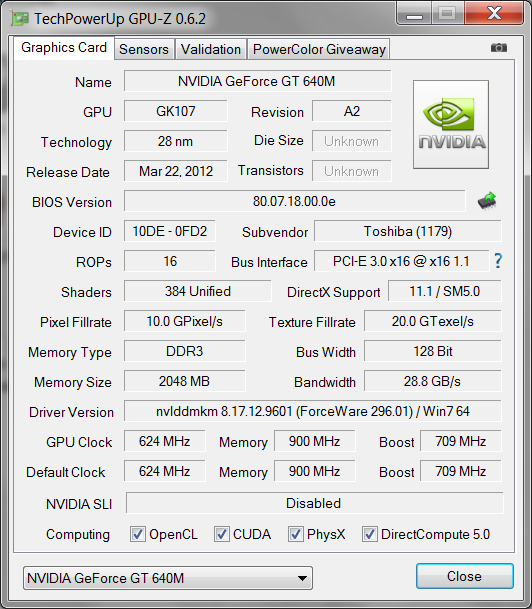Click the NVIDIA logo image

(x=451, y=125)
